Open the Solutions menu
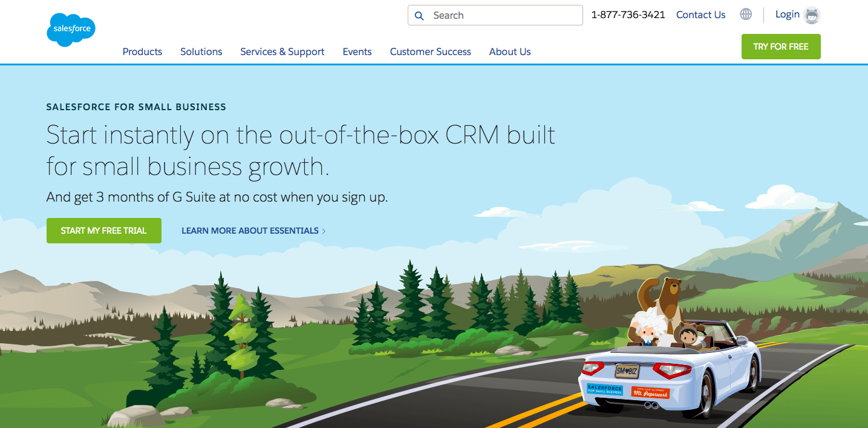 click(x=201, y=52)
